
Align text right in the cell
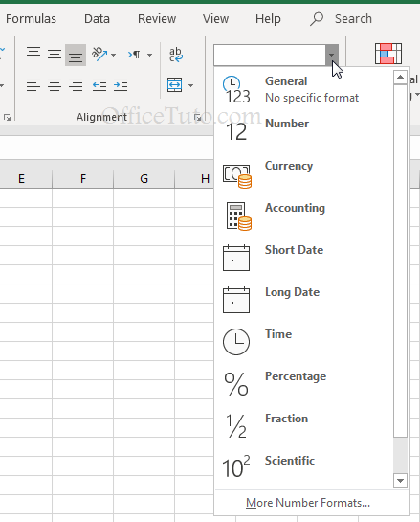tap(76, 84)
